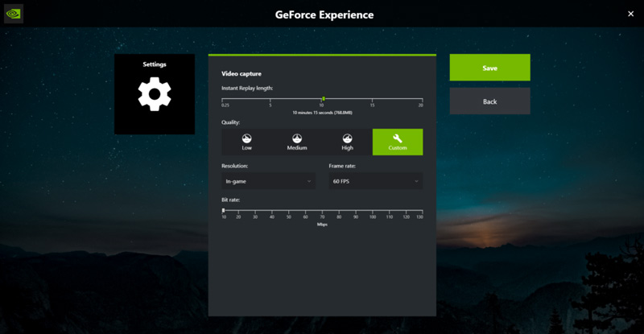Click the Quality label
644x334 pixels.
(231, 122)
